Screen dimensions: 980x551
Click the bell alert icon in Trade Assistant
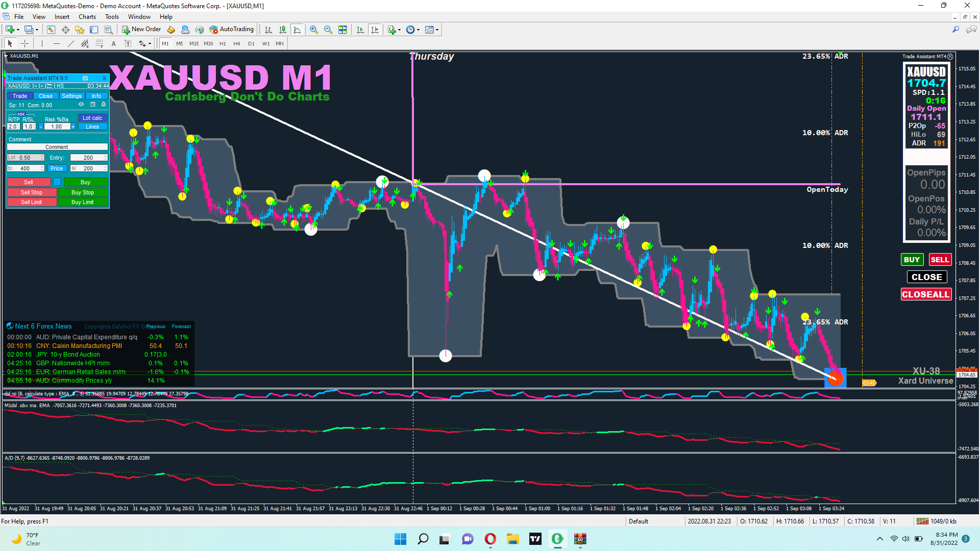104,105
